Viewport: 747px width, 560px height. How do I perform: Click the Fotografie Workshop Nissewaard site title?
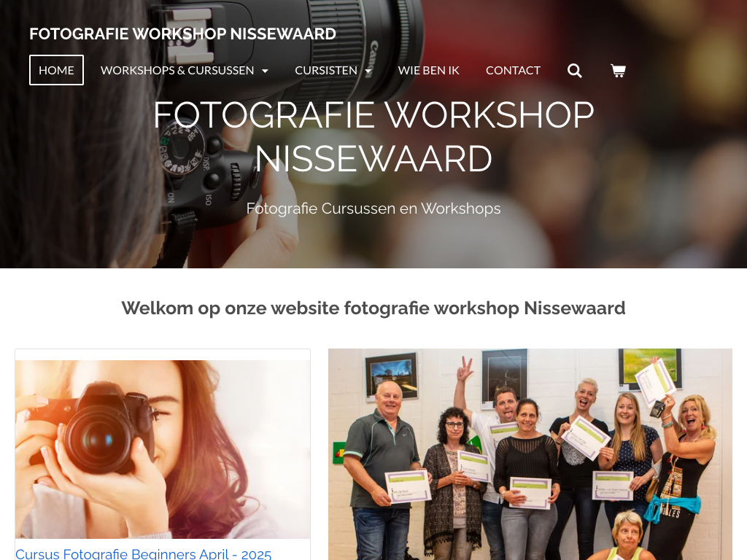[x=182, y=34]
